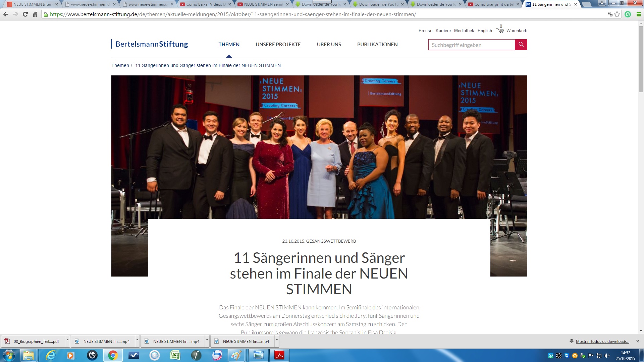Bookmark this page with the star icon
Image resolution: width=644 pixels, height=362 pixels.
pyautogui.click(x=617, y=14)
